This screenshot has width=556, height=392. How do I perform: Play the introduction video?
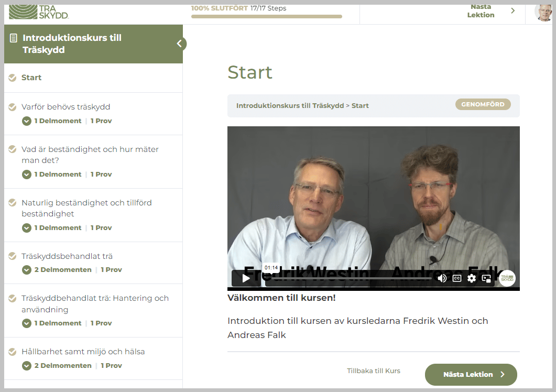pyautogui.click(x=246, y=278)
